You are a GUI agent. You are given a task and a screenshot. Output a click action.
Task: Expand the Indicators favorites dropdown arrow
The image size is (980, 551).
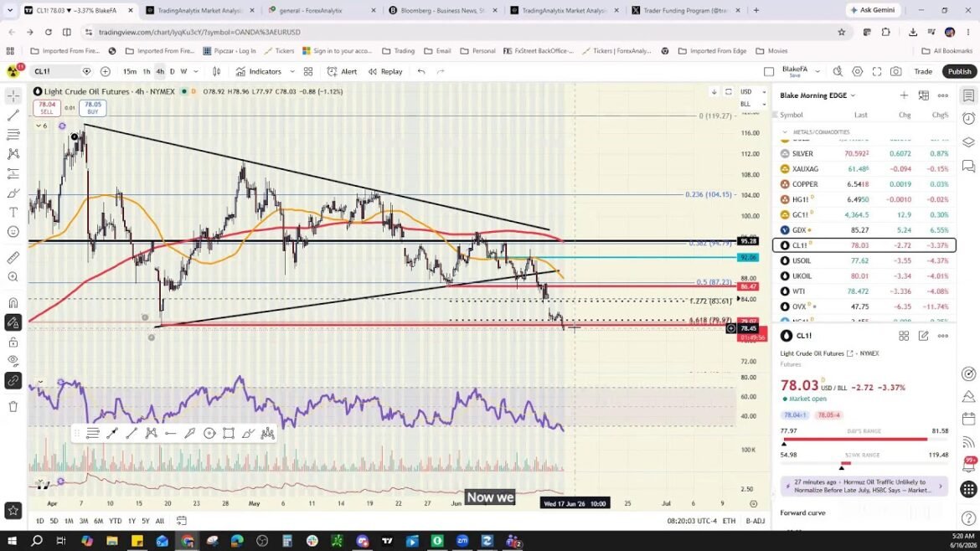tap(291, 71)
